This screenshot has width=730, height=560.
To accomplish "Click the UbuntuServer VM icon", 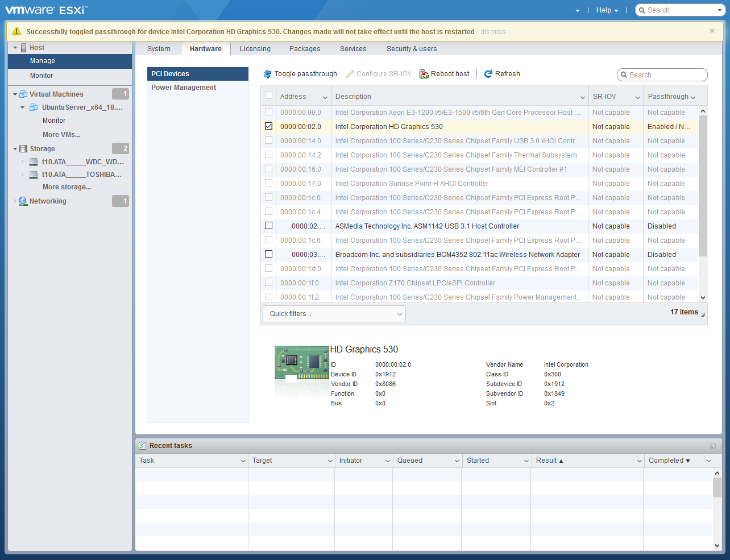I will pyautogui.click(x=34, y=107).
